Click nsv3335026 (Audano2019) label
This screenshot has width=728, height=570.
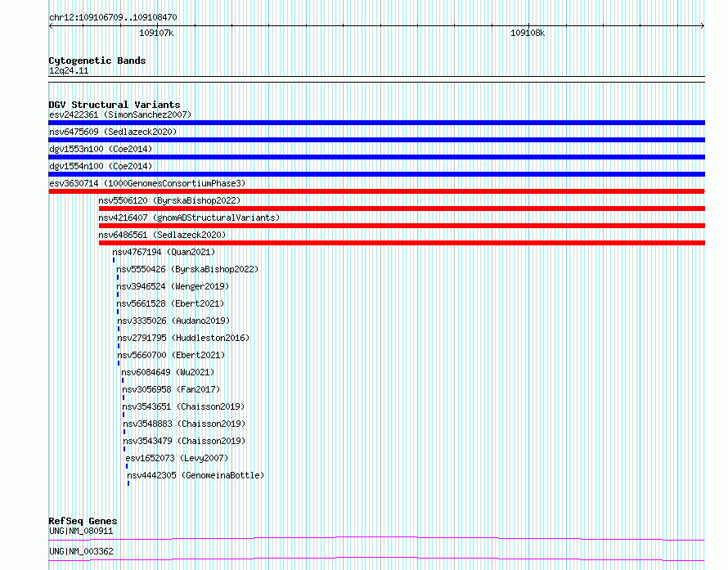tap(173, 321)
